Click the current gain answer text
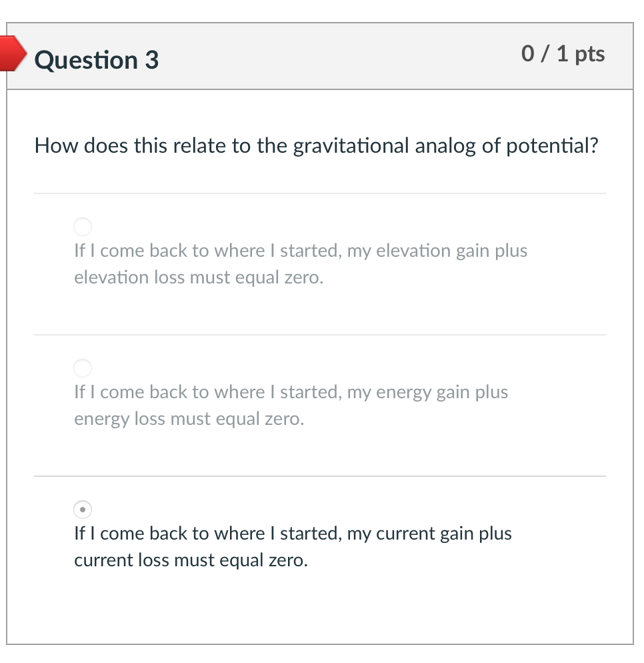Screen dimensions: 644x663 coord(292,546)
